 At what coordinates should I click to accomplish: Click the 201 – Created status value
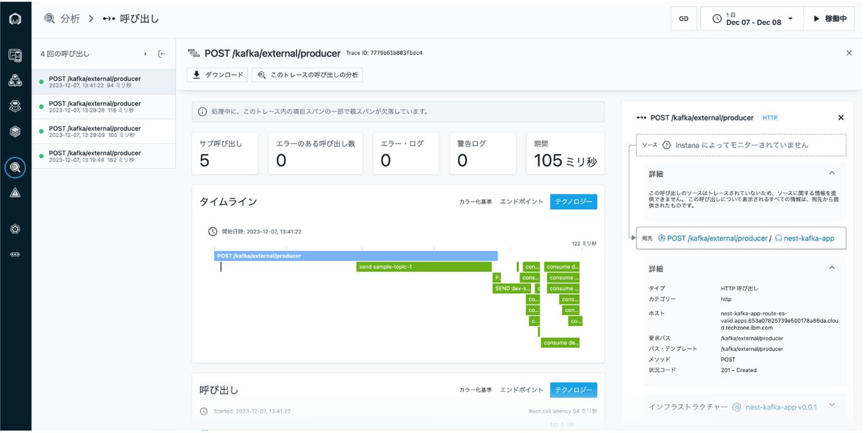coord(739,370)
